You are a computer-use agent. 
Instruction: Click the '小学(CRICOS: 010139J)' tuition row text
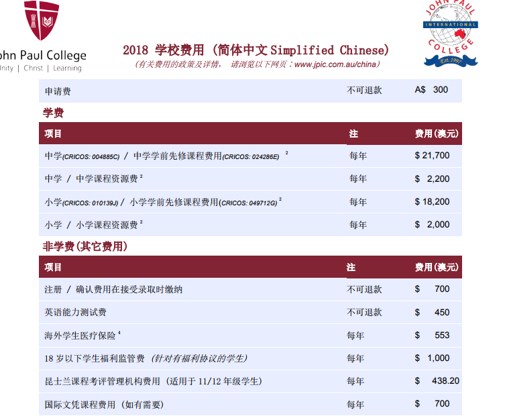point(81,202)
